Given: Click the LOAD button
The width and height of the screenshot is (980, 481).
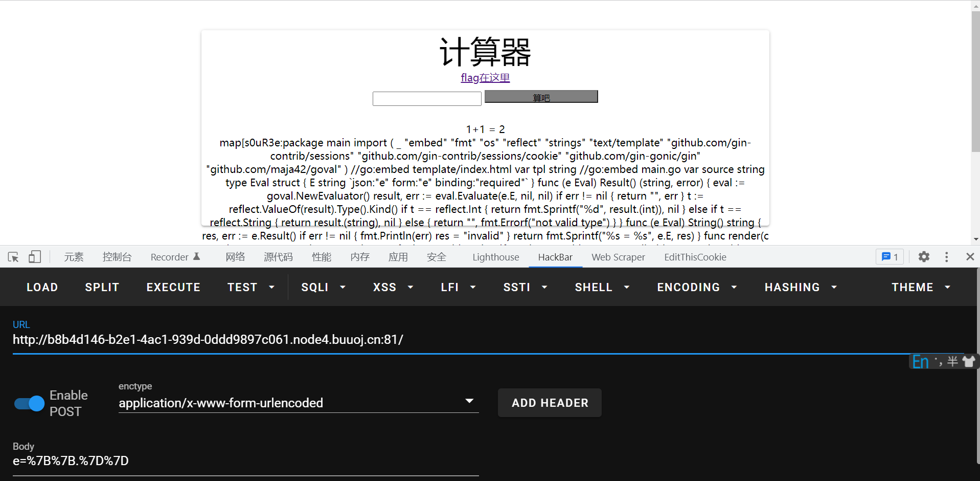Looking at the screenshot, I should click(x=42, y=288).
